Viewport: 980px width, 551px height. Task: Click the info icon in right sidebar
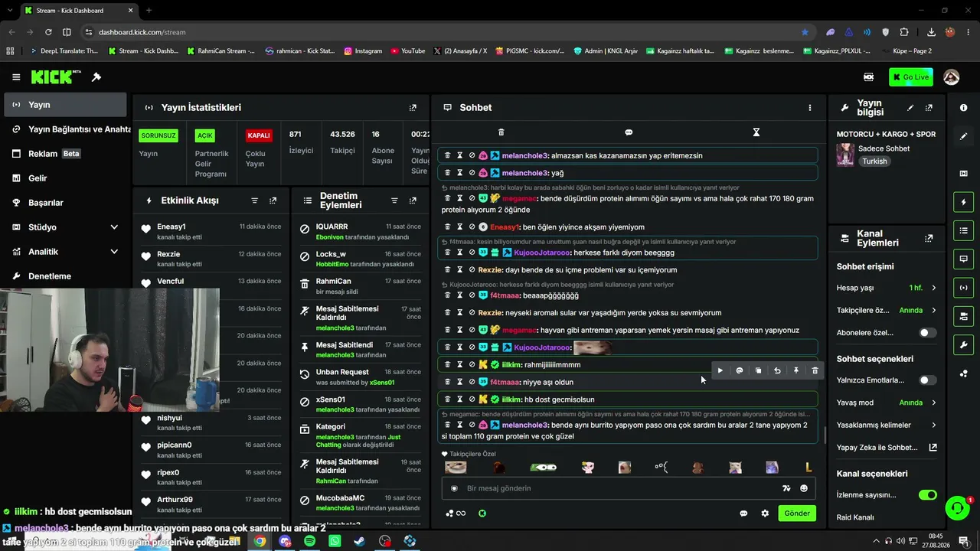point(964,108)
